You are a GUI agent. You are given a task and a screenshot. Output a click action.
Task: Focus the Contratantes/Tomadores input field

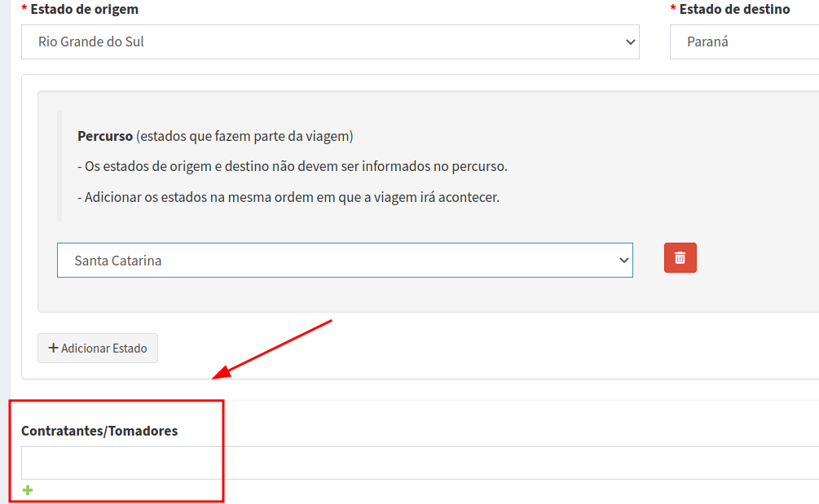(420, 462)
